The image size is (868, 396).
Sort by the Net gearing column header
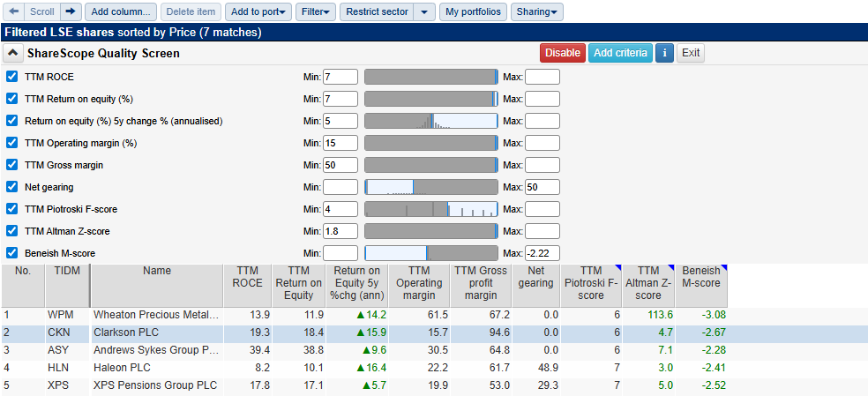point(535,285)
